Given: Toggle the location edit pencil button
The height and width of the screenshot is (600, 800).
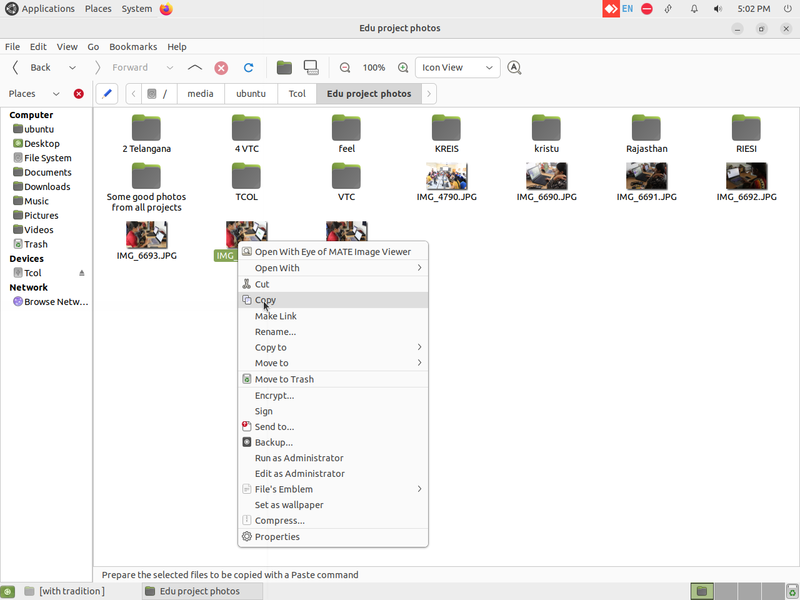Looking at the screenshot, I should pos(107,94).
